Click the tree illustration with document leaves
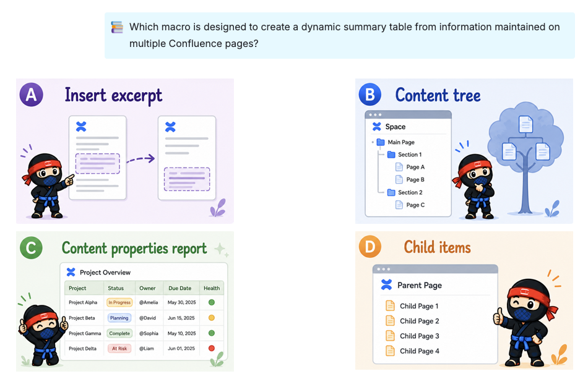The height and width of the screenshot is (392, 588). click(x=525, y=158)
